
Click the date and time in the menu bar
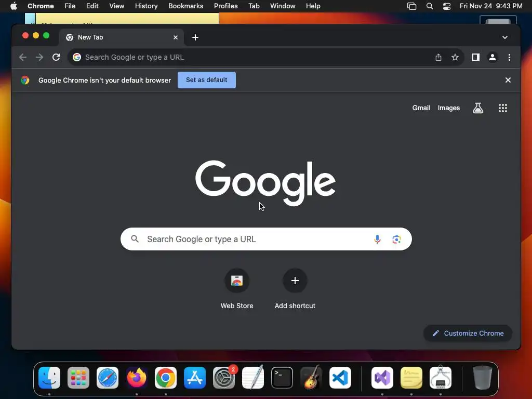pos(491,6)
